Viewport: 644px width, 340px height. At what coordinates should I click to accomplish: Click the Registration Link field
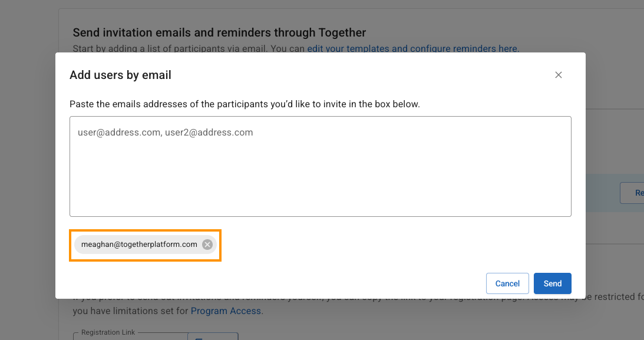[130, 338]
